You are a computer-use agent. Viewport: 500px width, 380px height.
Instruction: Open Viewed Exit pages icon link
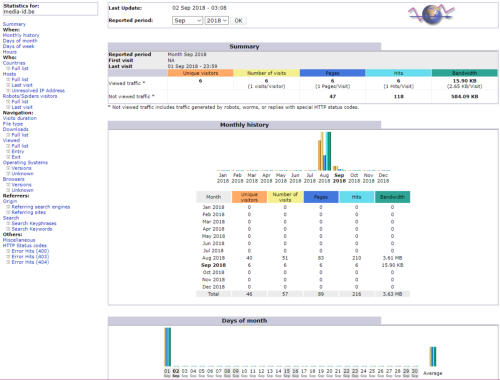[x=8, y=157]
